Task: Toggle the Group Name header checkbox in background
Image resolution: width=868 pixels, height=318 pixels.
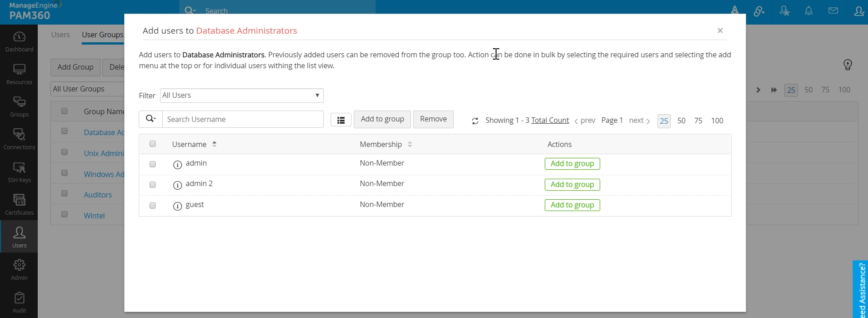Action: coord(65,111)
